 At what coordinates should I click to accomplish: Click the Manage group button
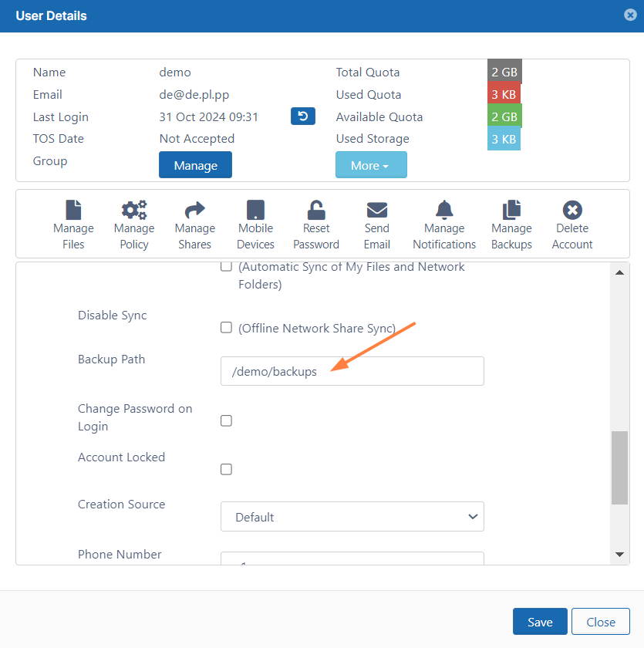pos(195,165)
